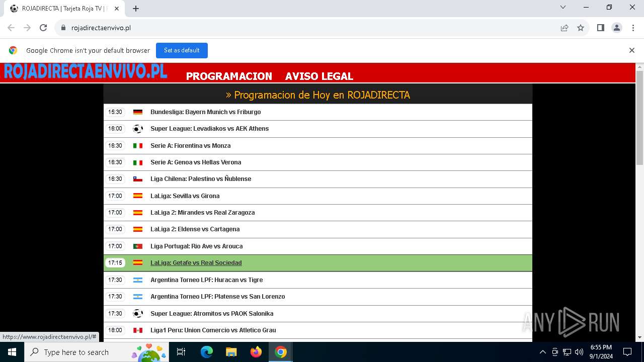Click the browser back arrow
Screen dimensions: 644x362
(11, 28)
